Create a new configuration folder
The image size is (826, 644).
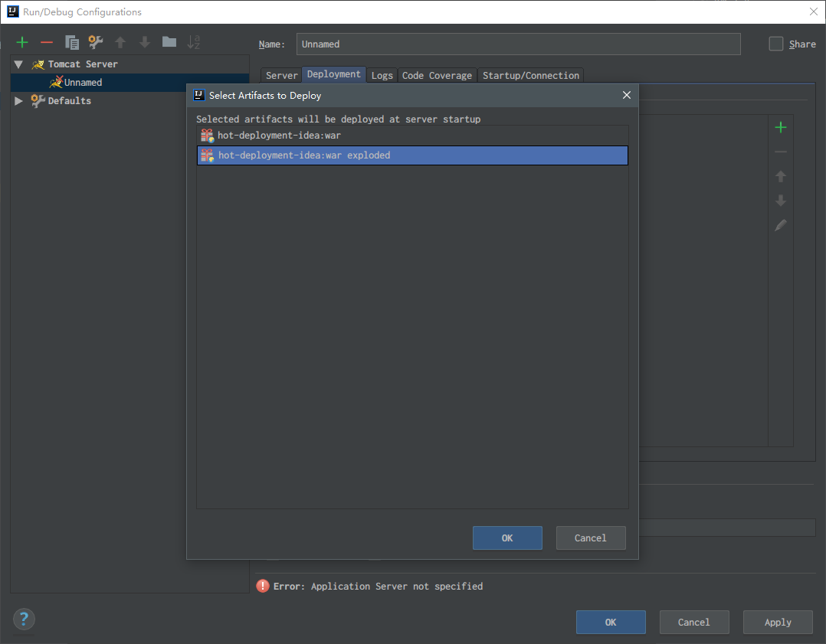pos(169,41)
